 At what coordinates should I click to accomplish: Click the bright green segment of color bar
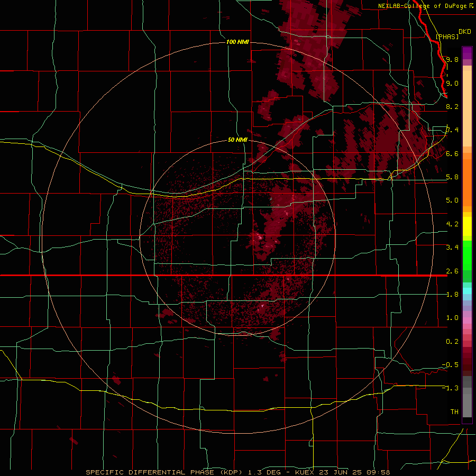coord(467,255)
